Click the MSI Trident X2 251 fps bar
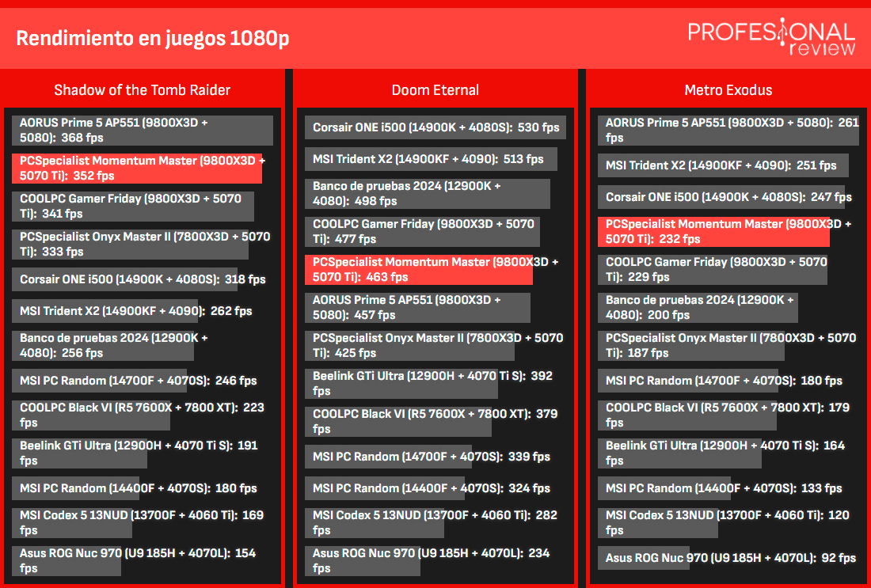The width and height of the screenshot is (871, 588). click(x=723, y=165)
